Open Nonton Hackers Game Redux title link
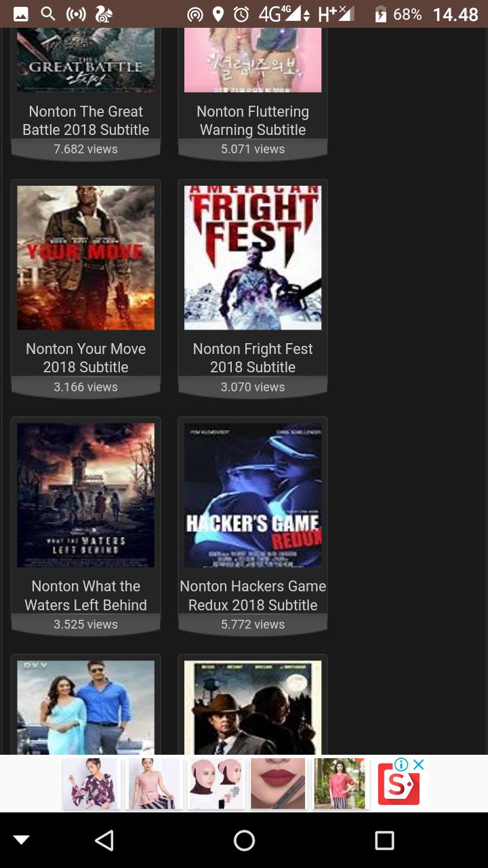The width and height of the screenshot is (488, 868). tap(253, 595)
